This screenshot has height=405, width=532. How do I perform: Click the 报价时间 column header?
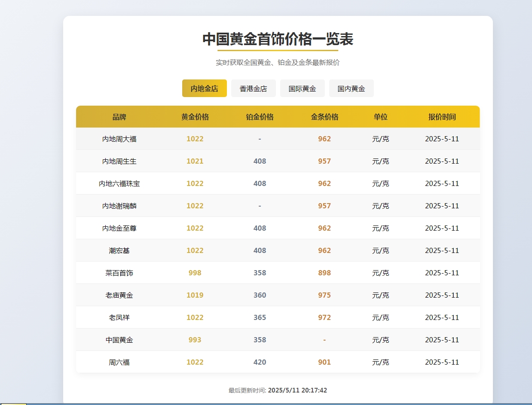pos(442,117)
